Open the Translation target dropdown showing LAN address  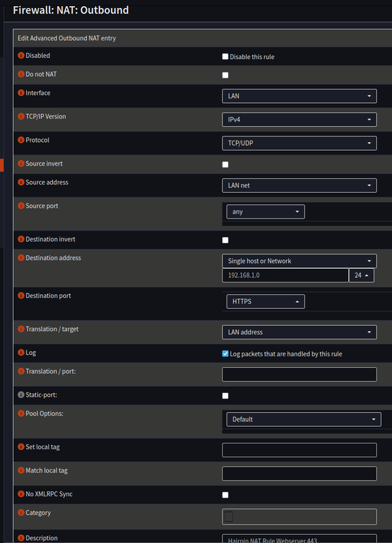pos(299,332)
